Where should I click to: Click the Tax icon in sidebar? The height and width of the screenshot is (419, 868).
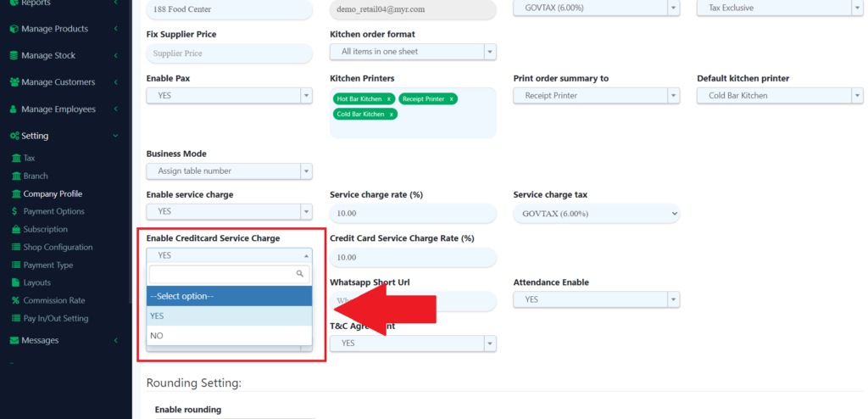pos(16,159)
